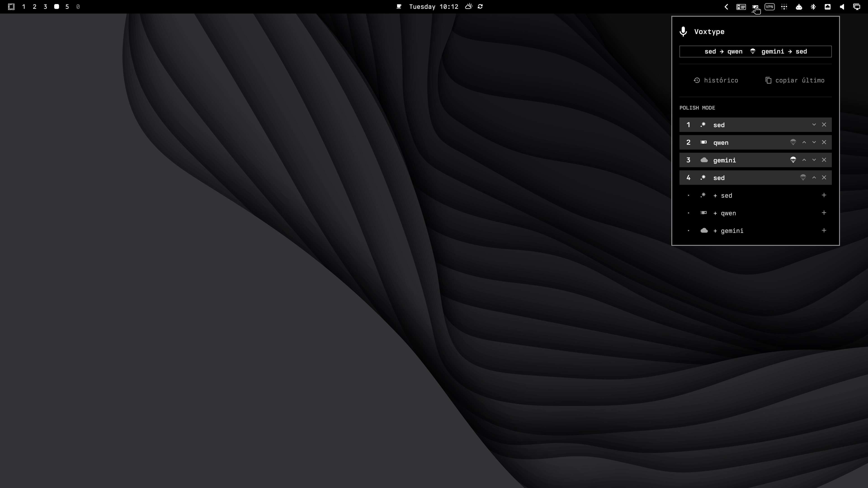Click the regex icon in the step 1 sed row
The width and height of the screenshot is (868, 488).
pos(703,125)
